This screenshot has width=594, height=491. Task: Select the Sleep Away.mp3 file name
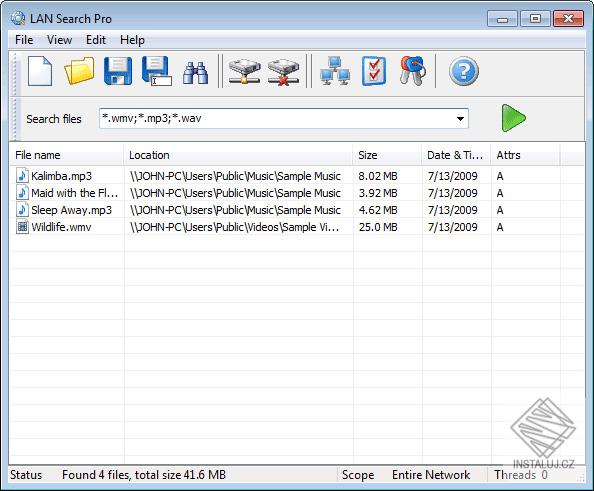[x=72, y=210]
